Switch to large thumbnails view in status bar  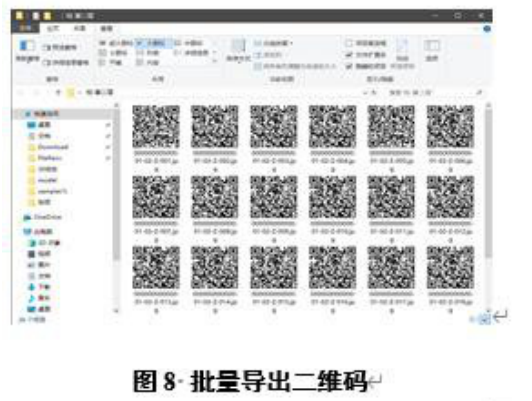(484, 319)
